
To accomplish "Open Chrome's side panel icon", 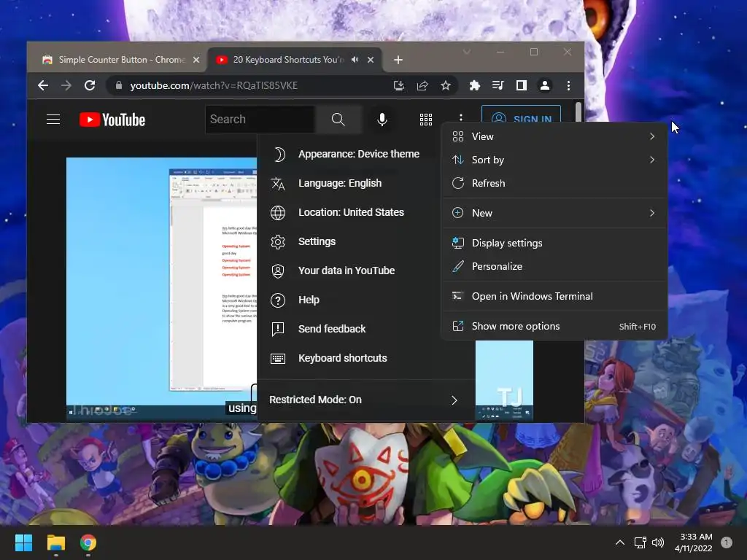I will pyautogui.click(x=521, y=85).
